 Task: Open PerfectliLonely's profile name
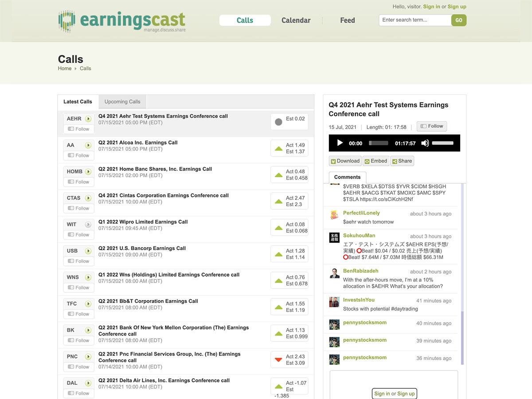361,213
